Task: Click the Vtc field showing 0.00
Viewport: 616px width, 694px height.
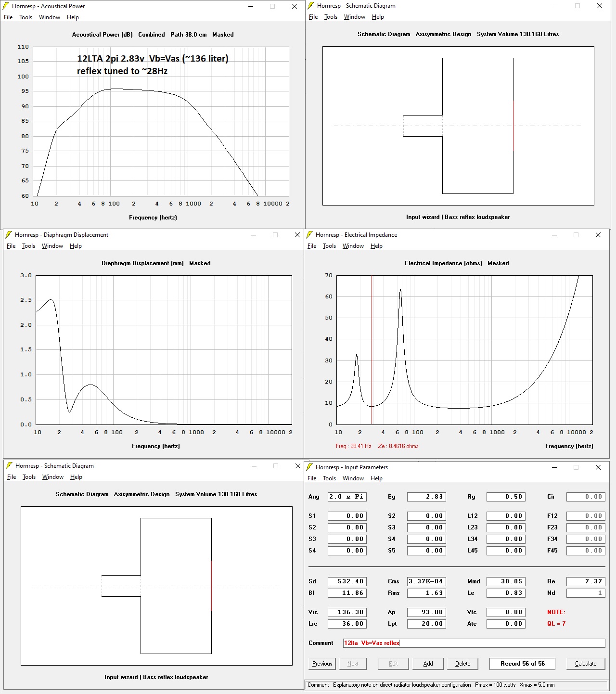Action: point(506,612)
